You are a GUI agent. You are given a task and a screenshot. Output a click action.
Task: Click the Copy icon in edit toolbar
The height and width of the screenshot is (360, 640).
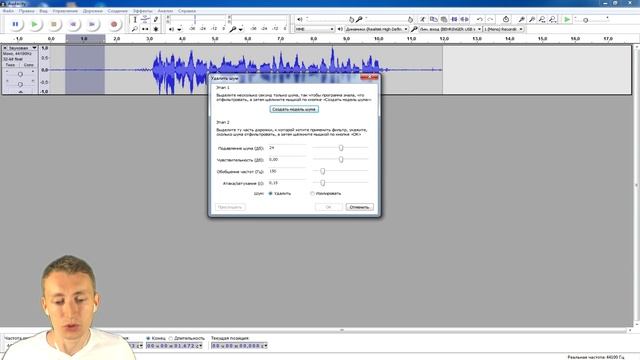click(433, 19)
